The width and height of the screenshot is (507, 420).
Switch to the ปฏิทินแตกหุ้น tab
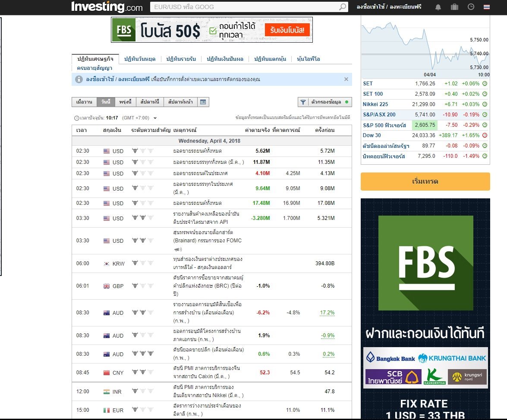[270, 59]
